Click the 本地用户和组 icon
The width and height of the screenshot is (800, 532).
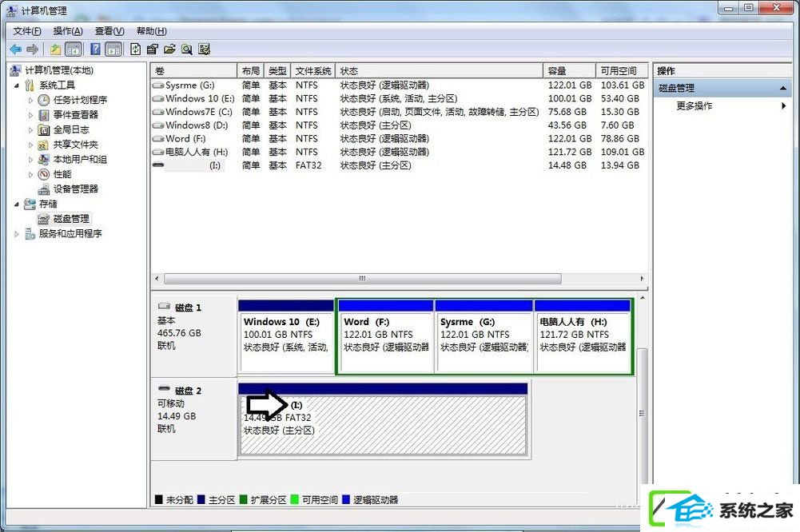tap(44, 159)
